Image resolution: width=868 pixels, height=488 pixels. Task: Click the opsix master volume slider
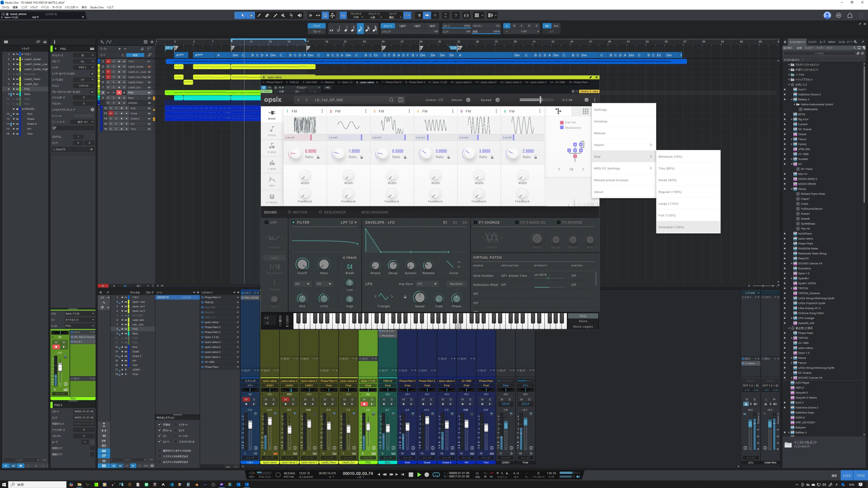(x=540, y=100)
